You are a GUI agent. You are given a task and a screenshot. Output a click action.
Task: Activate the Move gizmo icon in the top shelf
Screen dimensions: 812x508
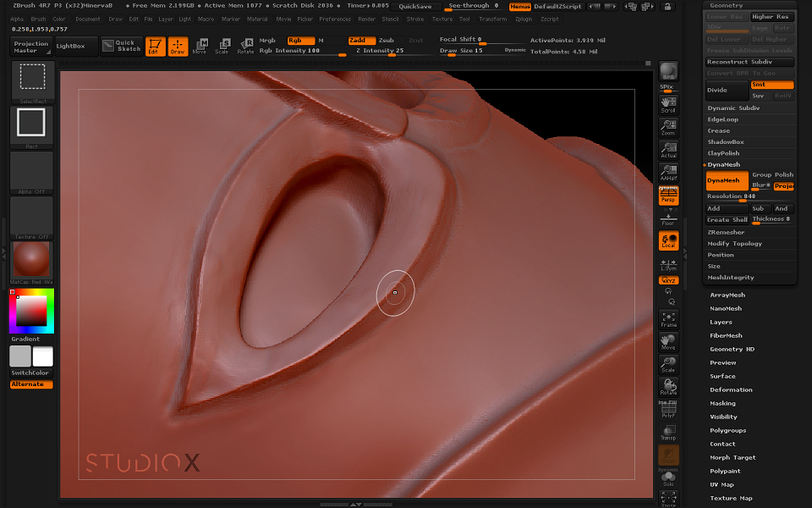tap(200, 46)
